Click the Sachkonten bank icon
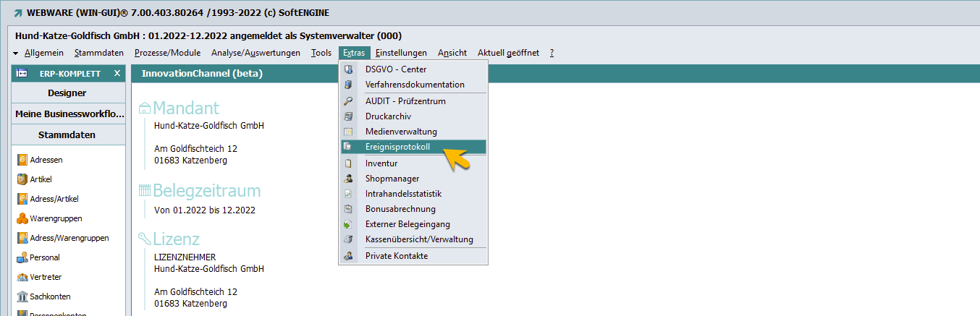This screenshot has width=980, height=316. click(x=22, y=296)
